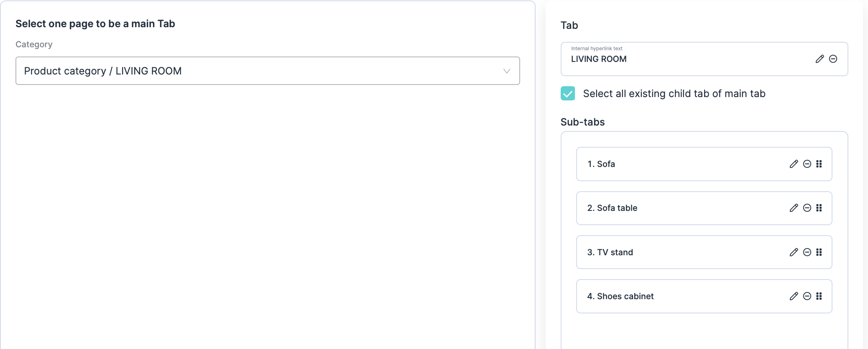Remove the TV stand sub-tab
This screenshot has height=349, width=868.
coord(807,252)
